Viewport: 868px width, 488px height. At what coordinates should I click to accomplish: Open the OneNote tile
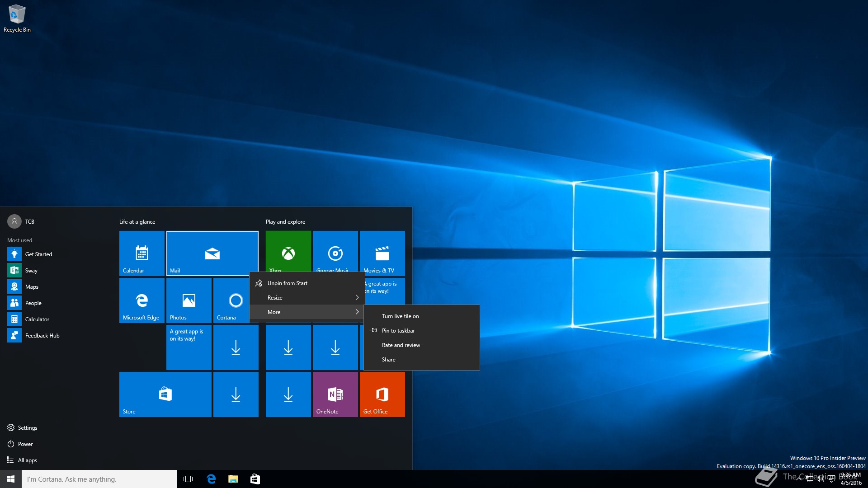pos(335,394)
